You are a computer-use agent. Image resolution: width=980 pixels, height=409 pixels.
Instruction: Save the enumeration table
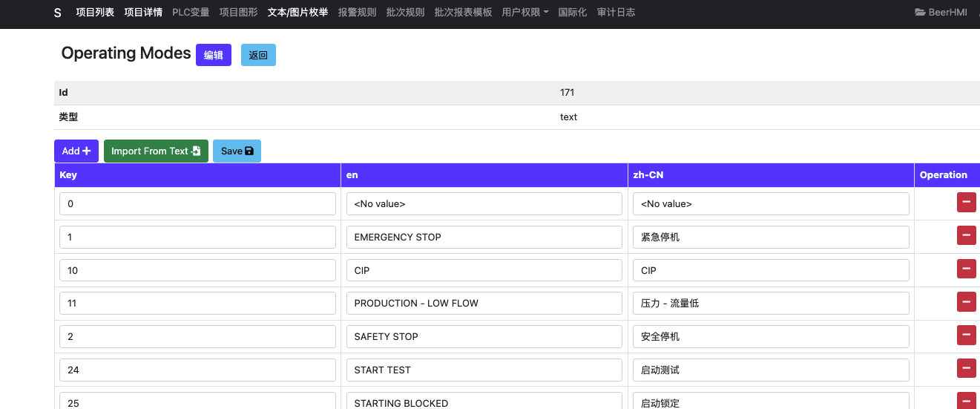click(x=237, y=151)
